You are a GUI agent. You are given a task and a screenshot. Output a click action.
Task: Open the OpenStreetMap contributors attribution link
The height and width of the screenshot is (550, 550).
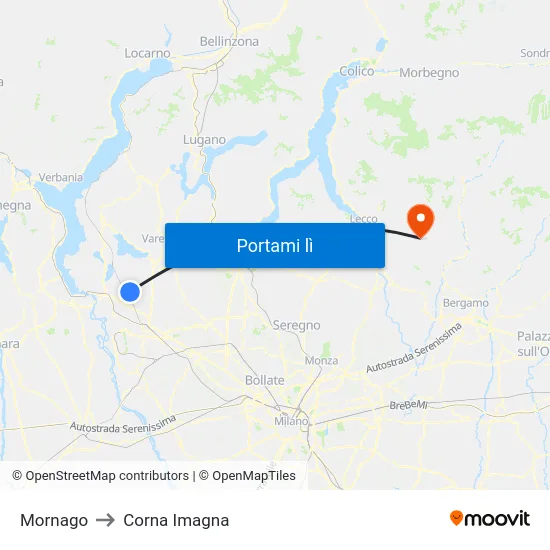tap(100, 476)
